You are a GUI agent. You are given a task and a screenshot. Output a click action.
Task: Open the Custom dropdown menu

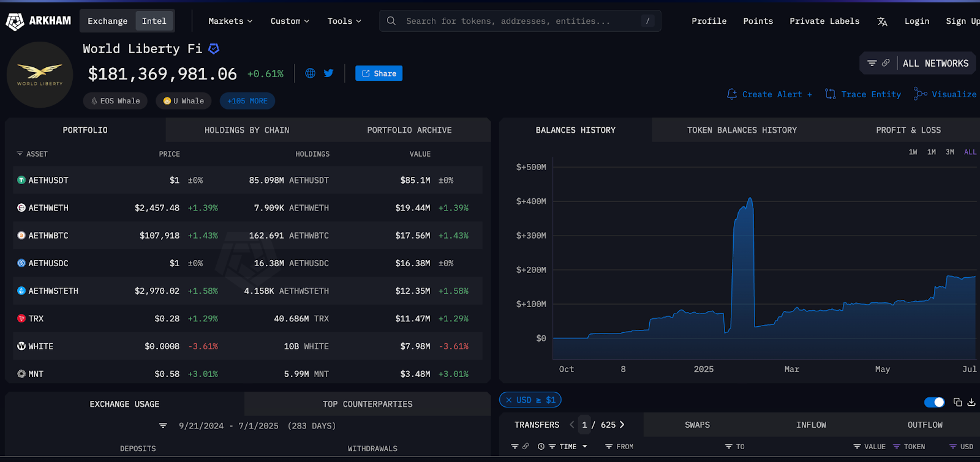point(290,21)
